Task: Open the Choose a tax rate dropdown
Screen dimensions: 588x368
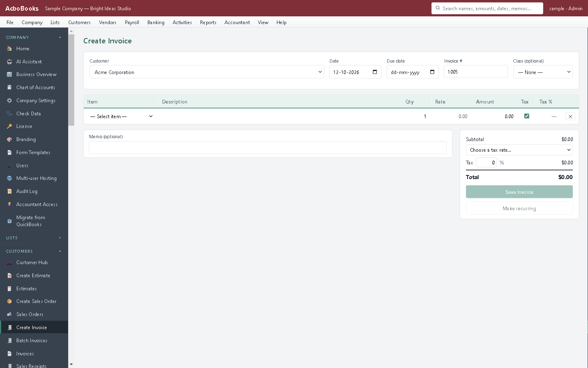Action: pyautogui.click(x=519, y=150)
